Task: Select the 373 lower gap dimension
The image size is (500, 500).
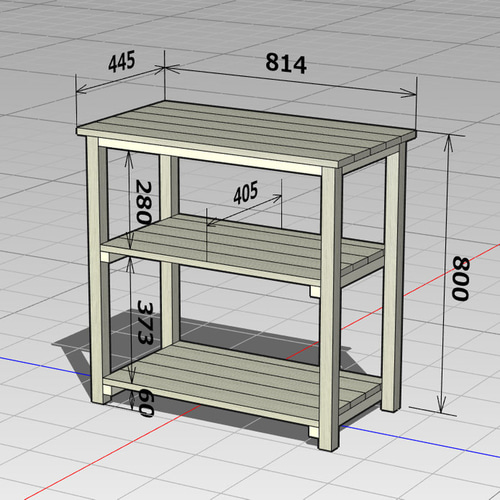Action: click(x=146, y=323)
